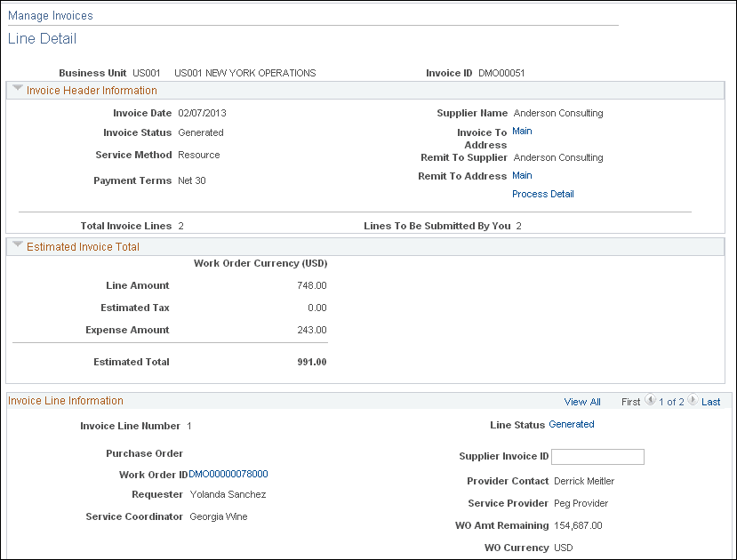737x560 pixels.
Task: Click the Generated line status link
Action: [x=572, y=424]
